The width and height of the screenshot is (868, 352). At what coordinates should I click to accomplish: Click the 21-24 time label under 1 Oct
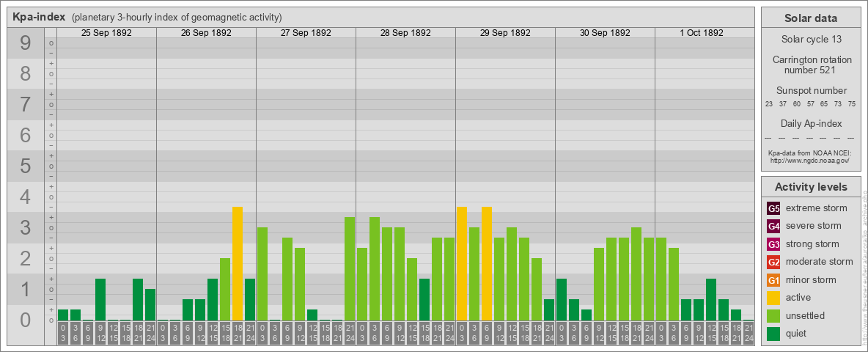(x=749, y=333)
